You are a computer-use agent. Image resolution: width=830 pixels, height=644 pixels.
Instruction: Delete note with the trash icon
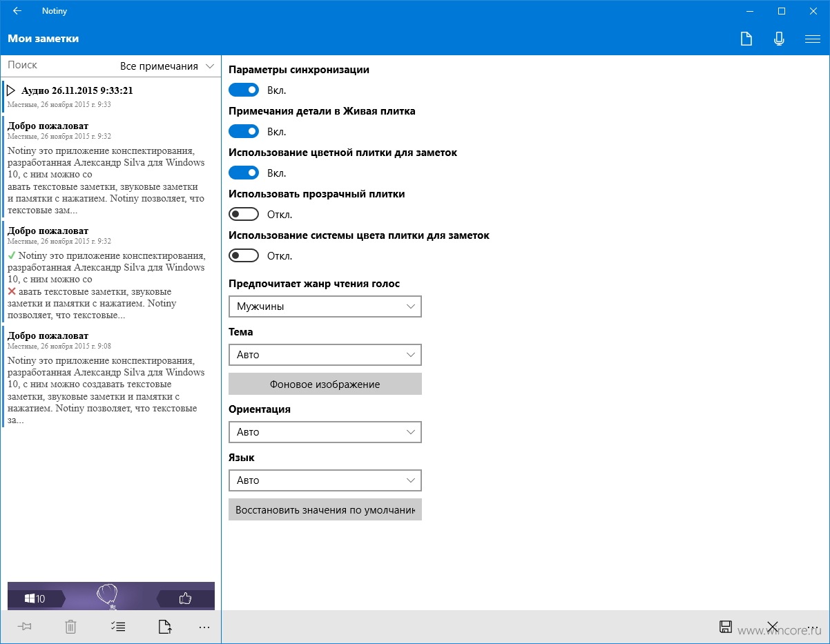coord(70,627)
